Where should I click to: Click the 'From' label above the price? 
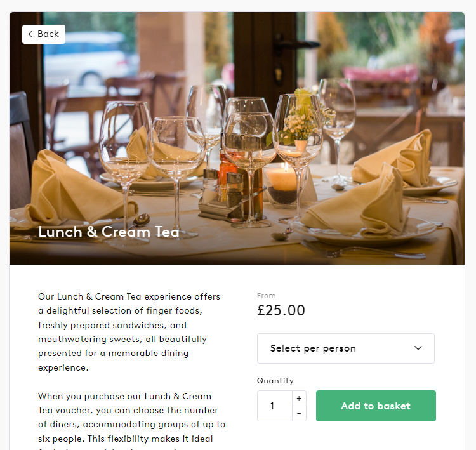tap(266, 296)
